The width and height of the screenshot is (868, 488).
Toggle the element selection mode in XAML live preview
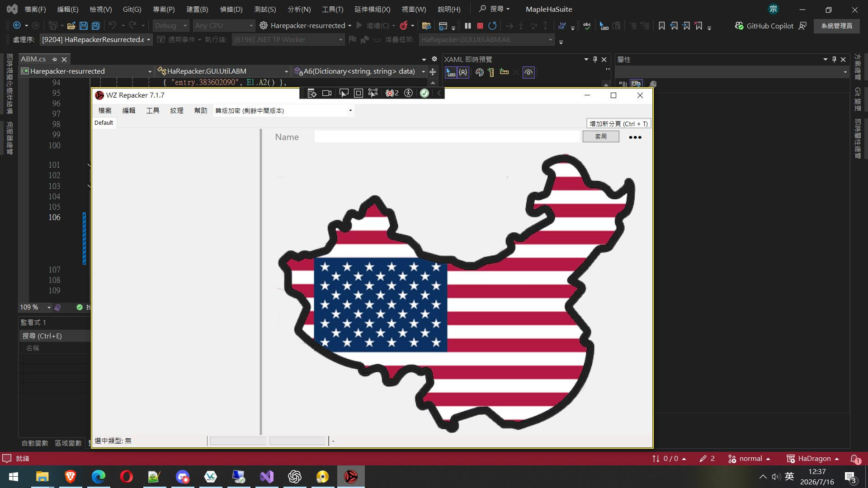[x=451, y=72]
